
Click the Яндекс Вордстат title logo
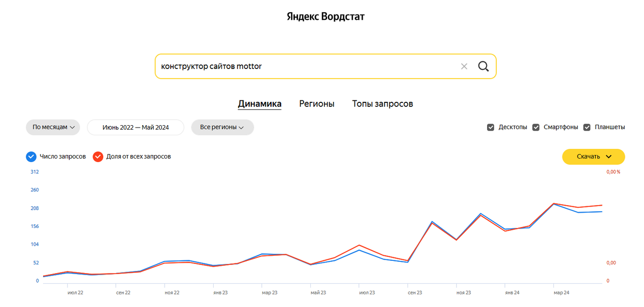pos(326,16)
